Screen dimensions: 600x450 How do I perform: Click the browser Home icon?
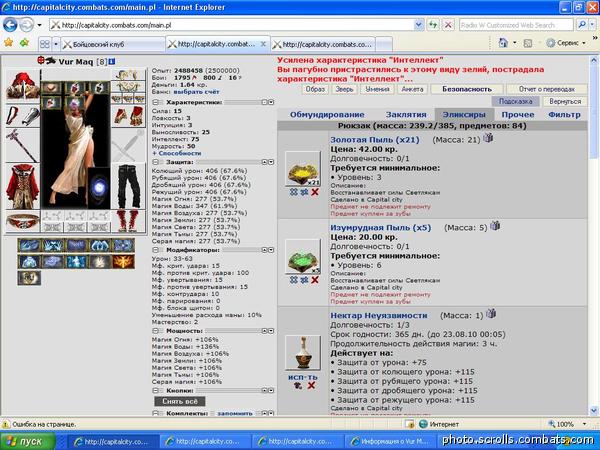503,43
